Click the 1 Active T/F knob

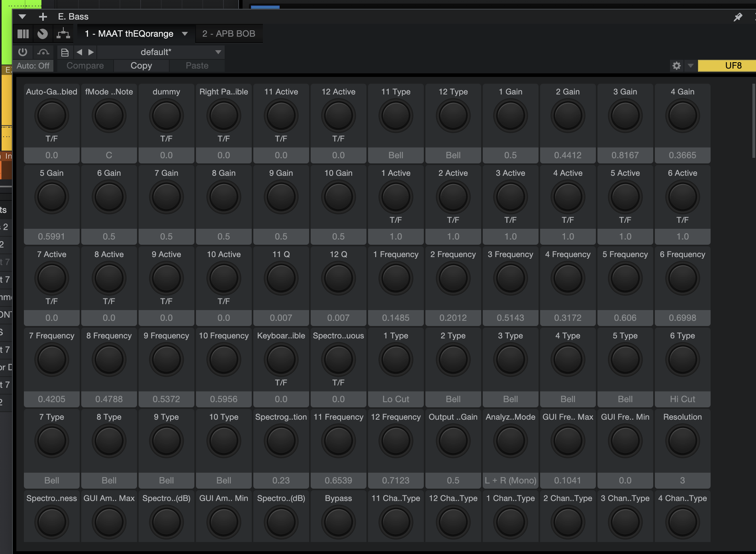(x=396, y=197)
